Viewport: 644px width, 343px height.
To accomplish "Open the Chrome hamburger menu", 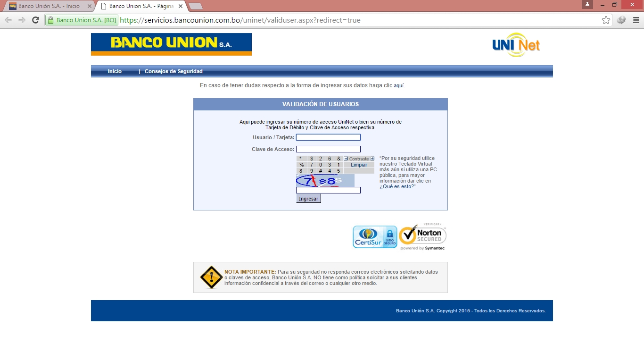I will [635, 20].
